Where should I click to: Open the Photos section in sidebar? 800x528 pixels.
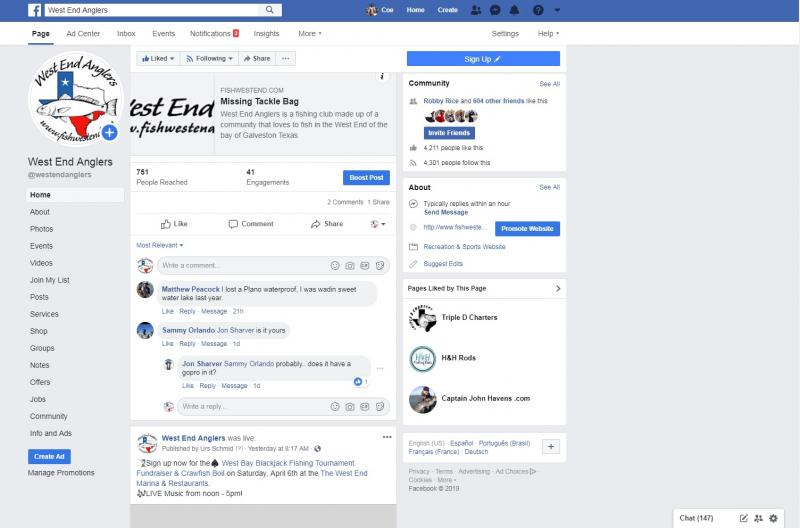pos(41,229)
